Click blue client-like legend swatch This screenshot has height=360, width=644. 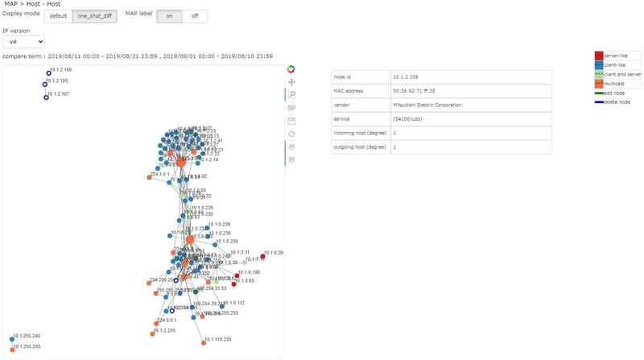coord(599,65)
